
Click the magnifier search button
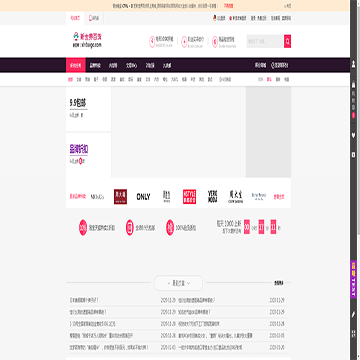[x=287, y=41]
